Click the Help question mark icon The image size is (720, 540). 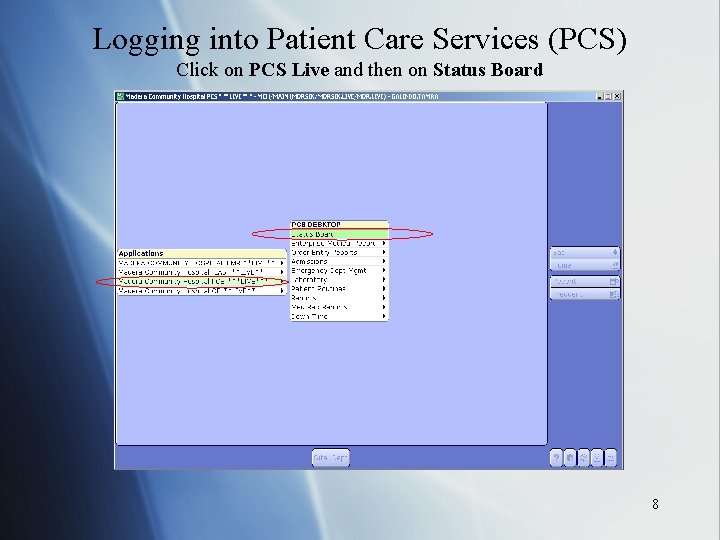point(556,458)
